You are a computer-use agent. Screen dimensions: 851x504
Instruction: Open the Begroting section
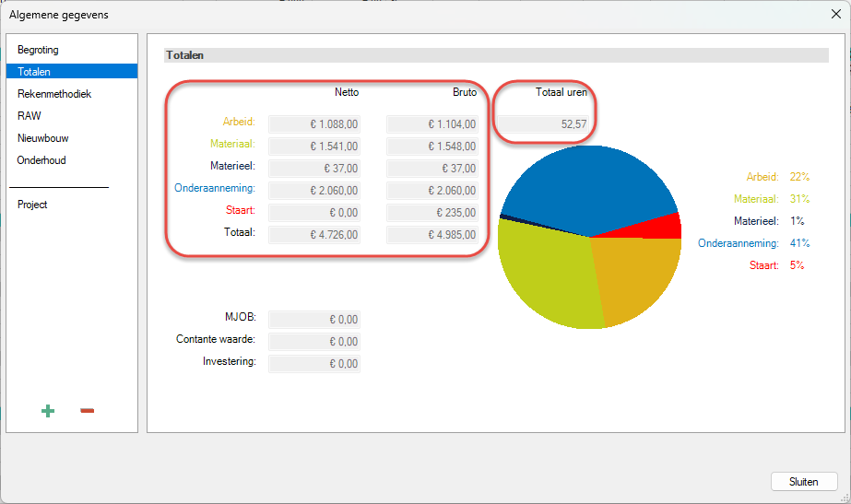click(x=38, y=50)
